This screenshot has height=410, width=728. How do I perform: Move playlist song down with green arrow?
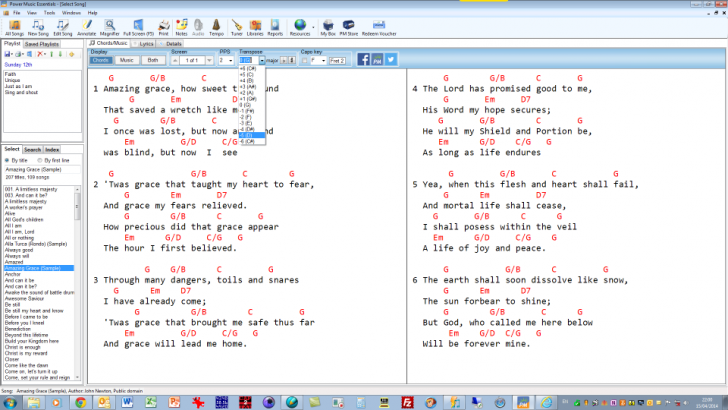point(60,54)
